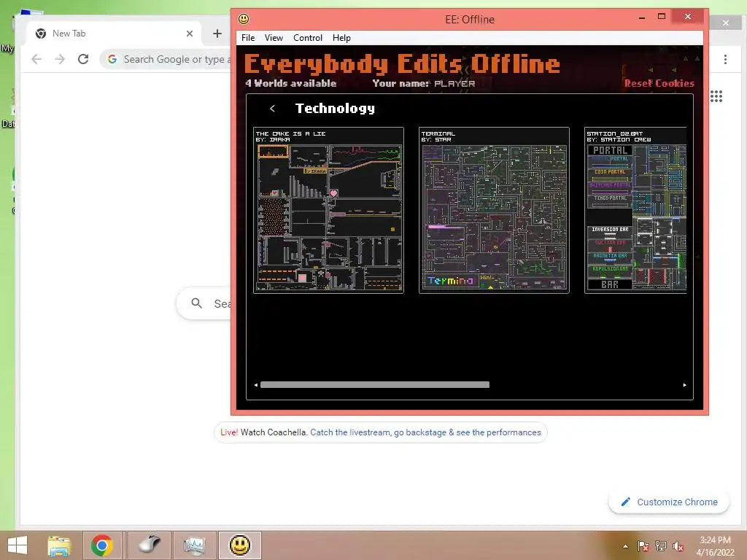Click the monitor graph app in taskbar
Viewport: 747px width, 560px height.
point(194,545)
